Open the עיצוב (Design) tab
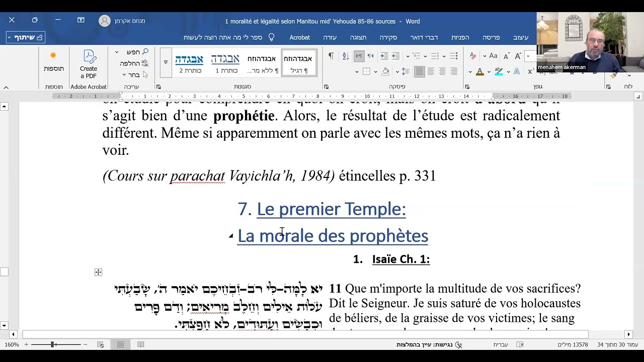The image size is (644, 362). [x=521, y=38]
